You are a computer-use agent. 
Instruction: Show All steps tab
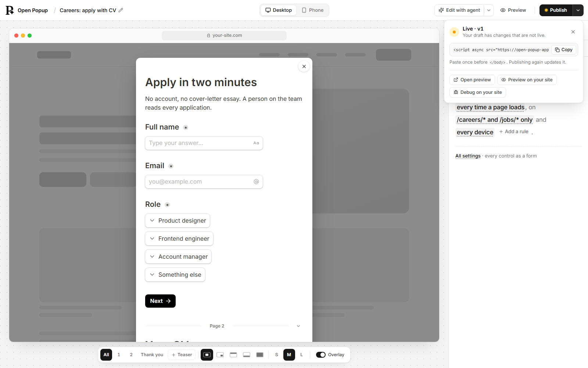pos(106,355)
